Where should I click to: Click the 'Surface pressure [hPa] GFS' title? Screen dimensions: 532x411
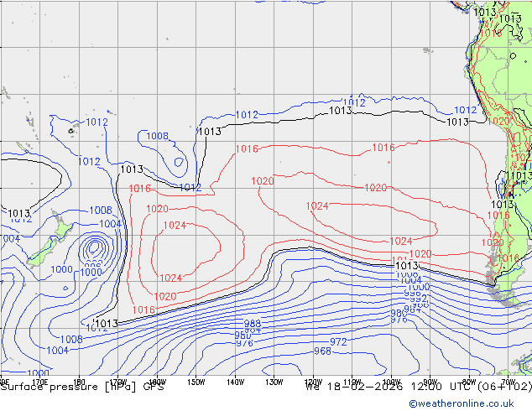(x=82, y=387)
